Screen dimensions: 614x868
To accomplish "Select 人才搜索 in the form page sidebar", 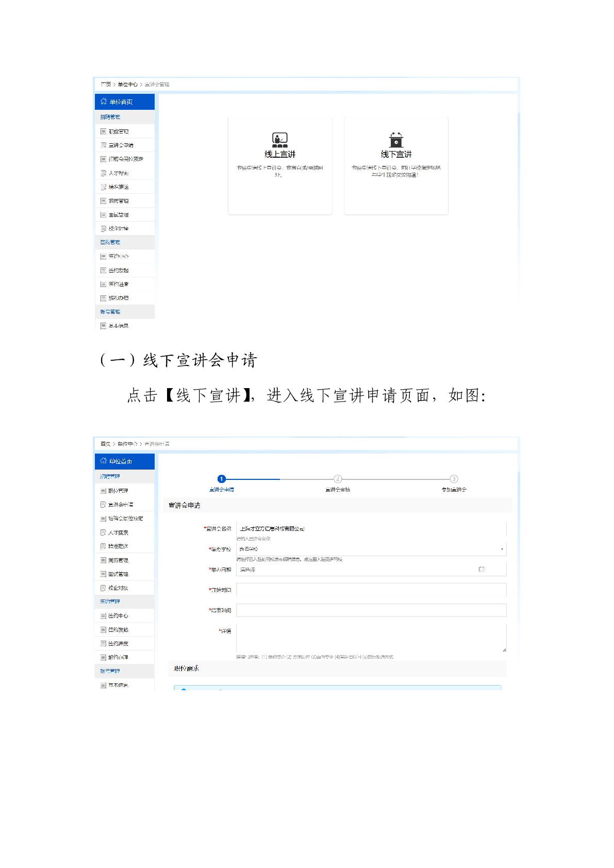I will pyautogui.click(x=118, y=532).
